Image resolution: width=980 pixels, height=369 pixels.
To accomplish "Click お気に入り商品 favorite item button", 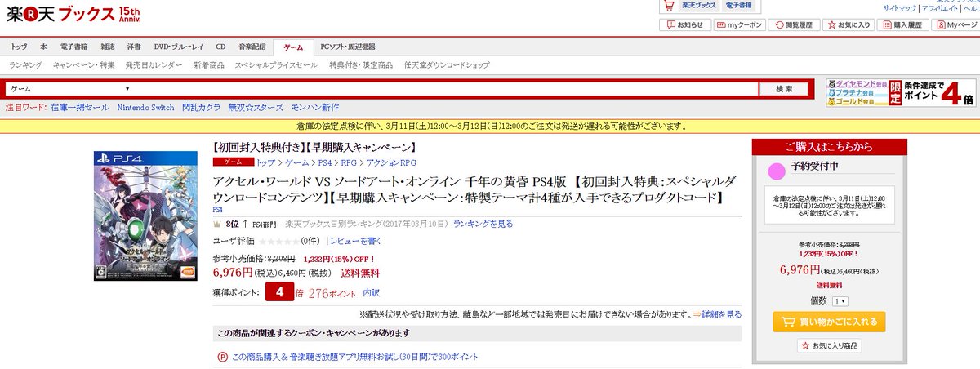I will 828,346.
